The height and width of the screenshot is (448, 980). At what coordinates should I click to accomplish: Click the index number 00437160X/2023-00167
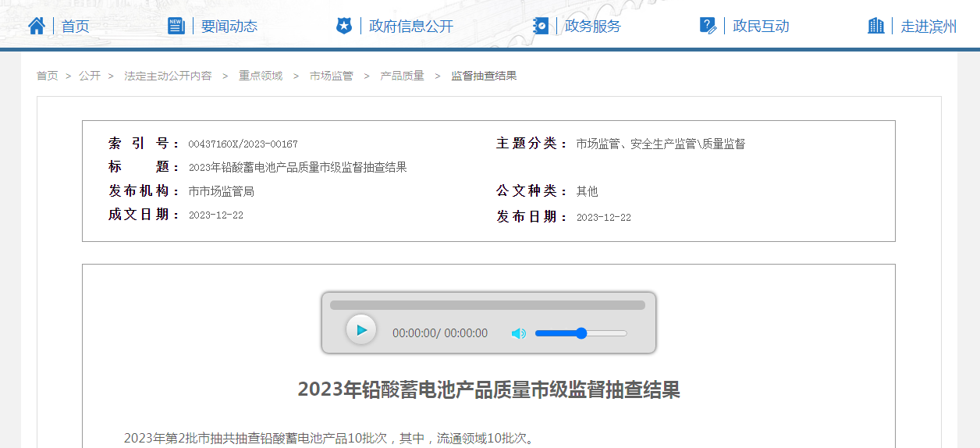243,144
